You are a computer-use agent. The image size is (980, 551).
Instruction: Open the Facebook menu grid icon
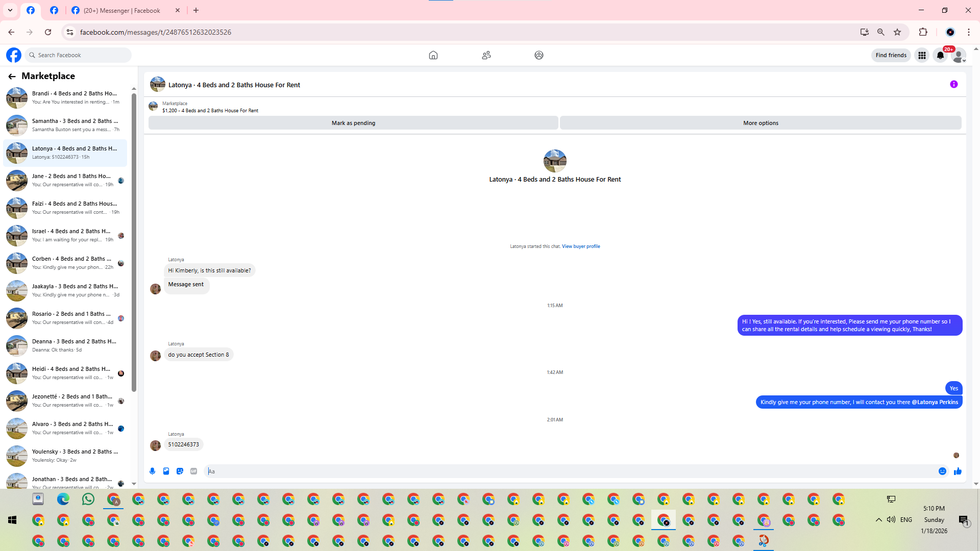point(922,55)
